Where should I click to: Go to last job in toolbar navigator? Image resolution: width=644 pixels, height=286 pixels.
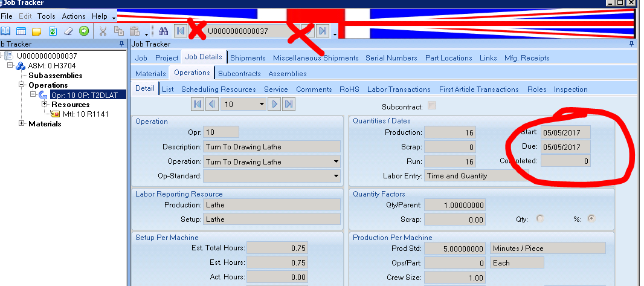click(x=323, y=31)
